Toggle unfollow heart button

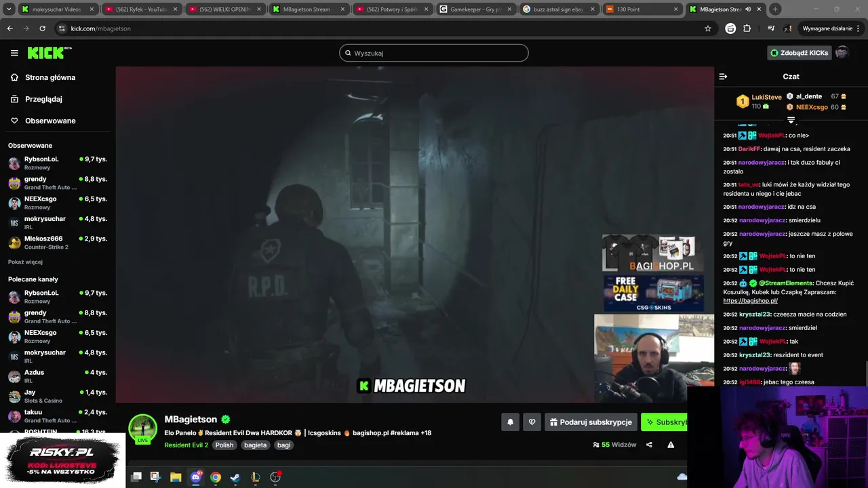coord(532,422)
